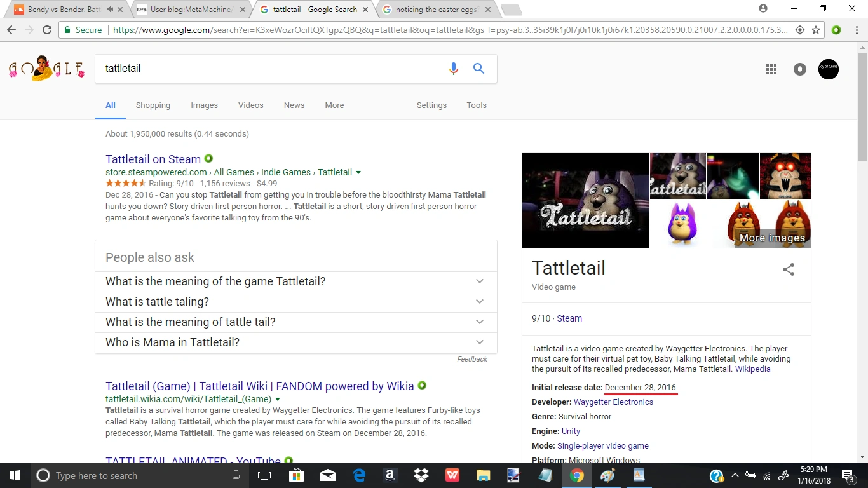Screen dimensions: 868x488
Task: Open the large Tattletail logo thumbnail
Action: [586, 201]
